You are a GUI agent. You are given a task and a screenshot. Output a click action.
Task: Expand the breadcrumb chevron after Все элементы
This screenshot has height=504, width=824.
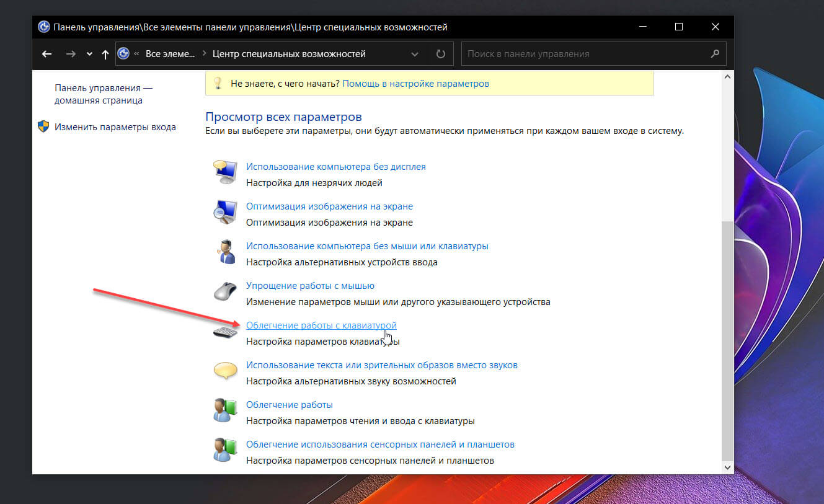(x=204, y=54)
